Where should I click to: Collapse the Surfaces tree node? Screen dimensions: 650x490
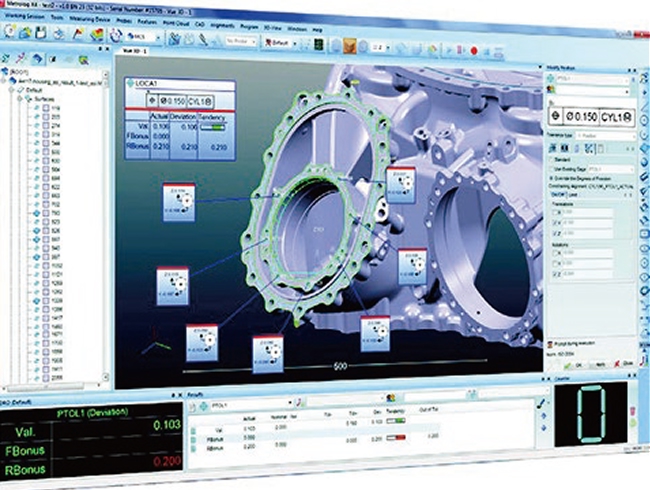[22, 98]
